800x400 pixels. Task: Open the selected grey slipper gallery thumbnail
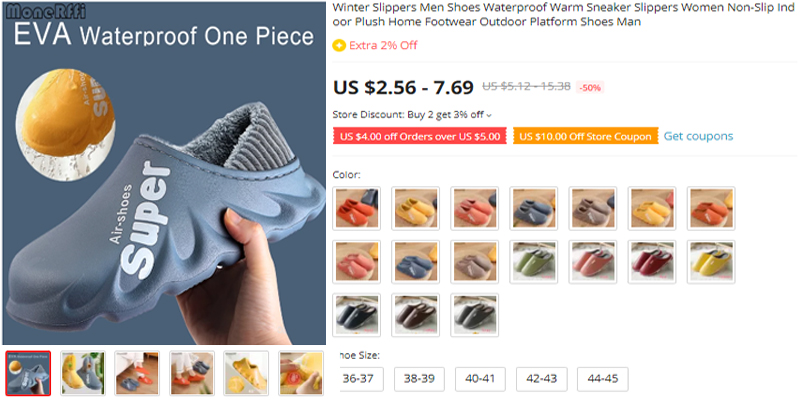(x=28, y=373)
